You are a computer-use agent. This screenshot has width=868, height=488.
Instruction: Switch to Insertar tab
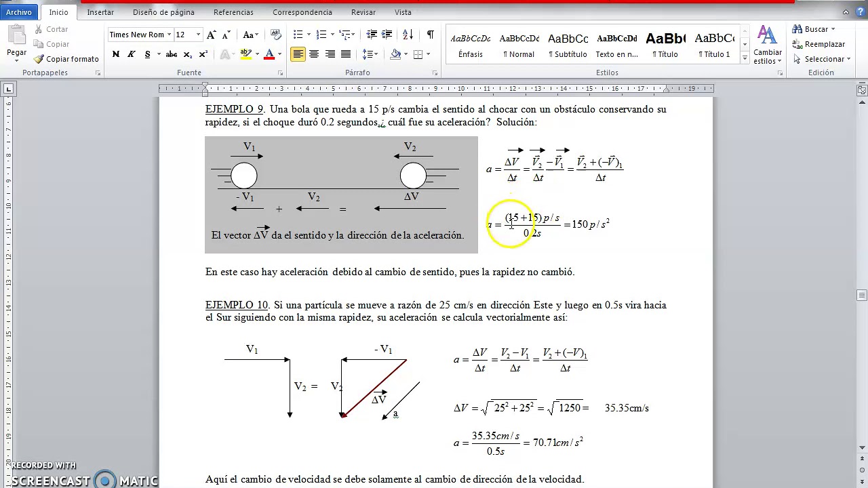tap(100, 12)
